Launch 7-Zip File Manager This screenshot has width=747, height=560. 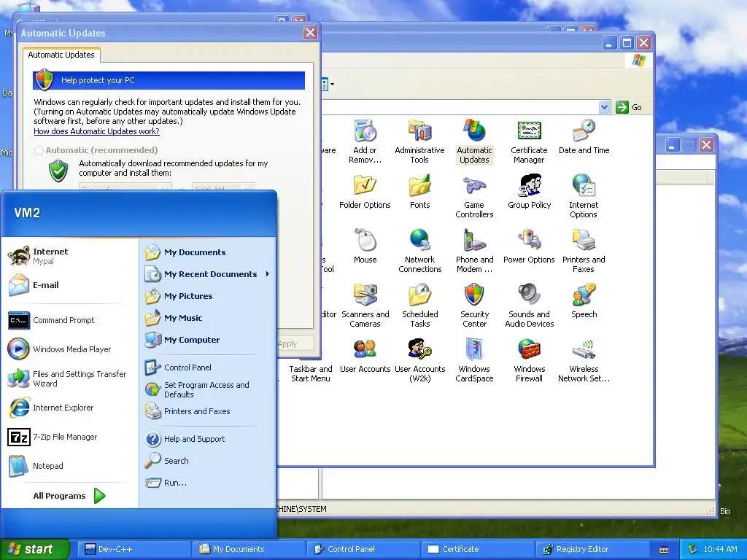(69, 437)
